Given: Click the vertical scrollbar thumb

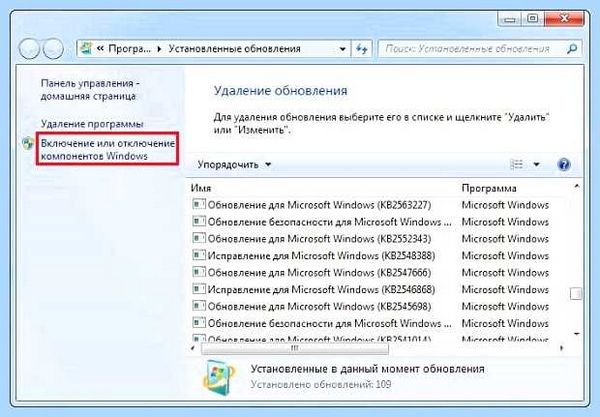Looking at the screenshot, I should (576, 293).
